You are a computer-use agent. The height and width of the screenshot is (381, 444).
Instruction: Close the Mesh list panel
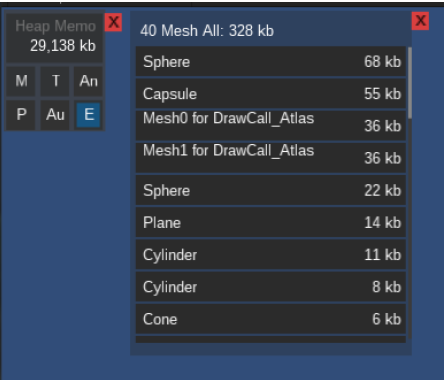point(420,21)
